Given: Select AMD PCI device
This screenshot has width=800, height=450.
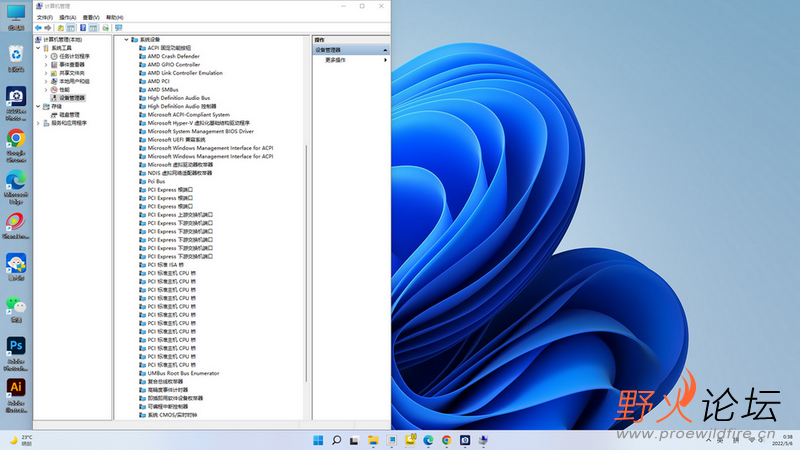Looking at the screenshot, I should [x=158, y=81].
